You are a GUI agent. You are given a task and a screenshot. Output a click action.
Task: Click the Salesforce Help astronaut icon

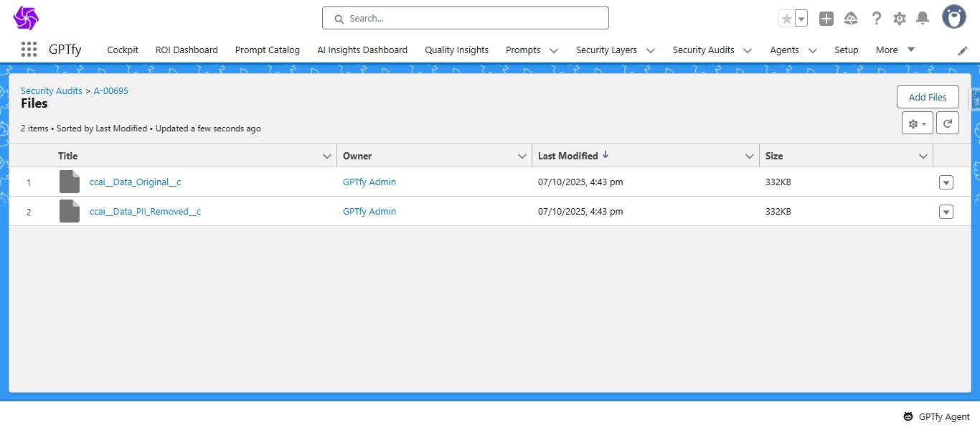click(851, 19)
